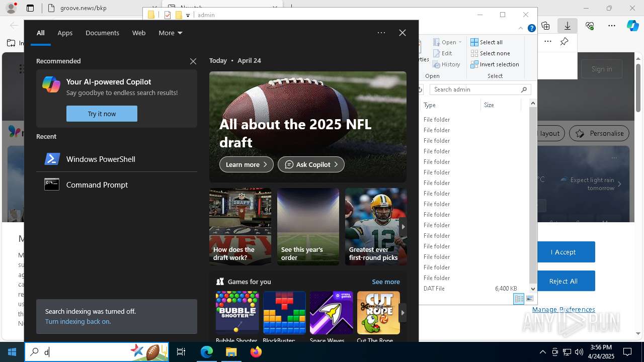Click Select none in File Explorer ribbon
The image size is (644, 362).
[x=490, y=53]
